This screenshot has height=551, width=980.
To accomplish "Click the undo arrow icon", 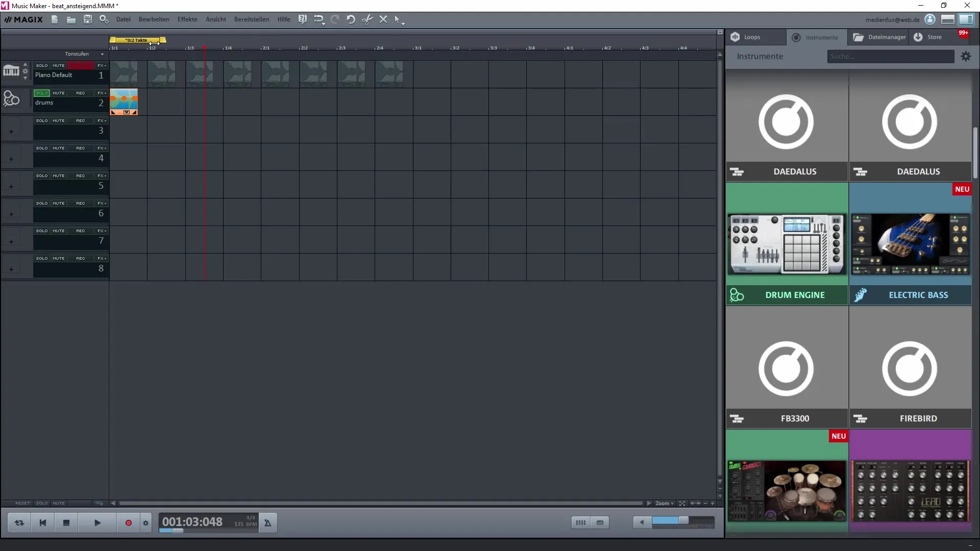I will pyautogui.click(x=351, y=19).
